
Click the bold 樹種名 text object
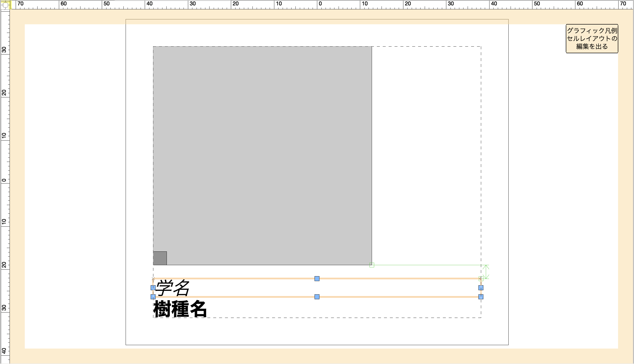coord(180,309)
